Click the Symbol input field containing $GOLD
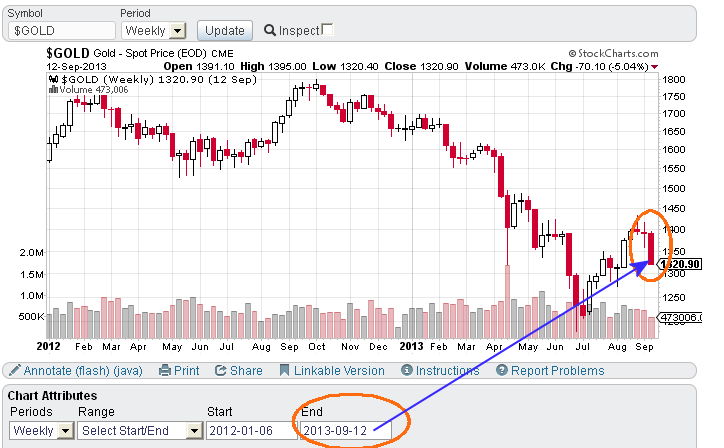Viewport: 724px width, 448px height. [62, 31]
